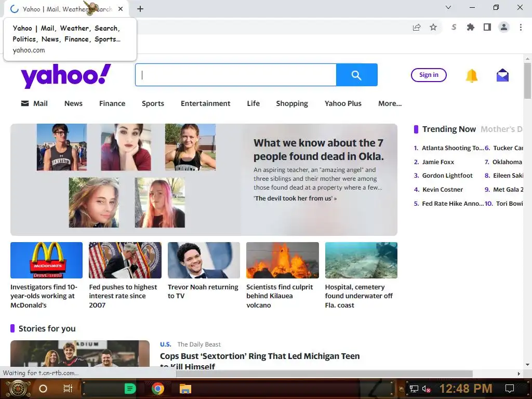Image resolution: width=532 pixels, height=399 pixels.
Task: Open a new tab with plus button
Action: [140, 9]
